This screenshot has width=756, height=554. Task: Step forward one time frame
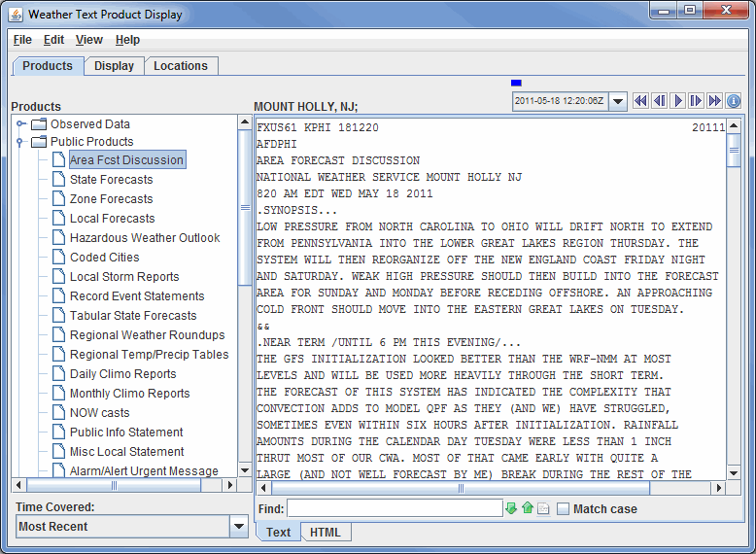coord(696,101)
